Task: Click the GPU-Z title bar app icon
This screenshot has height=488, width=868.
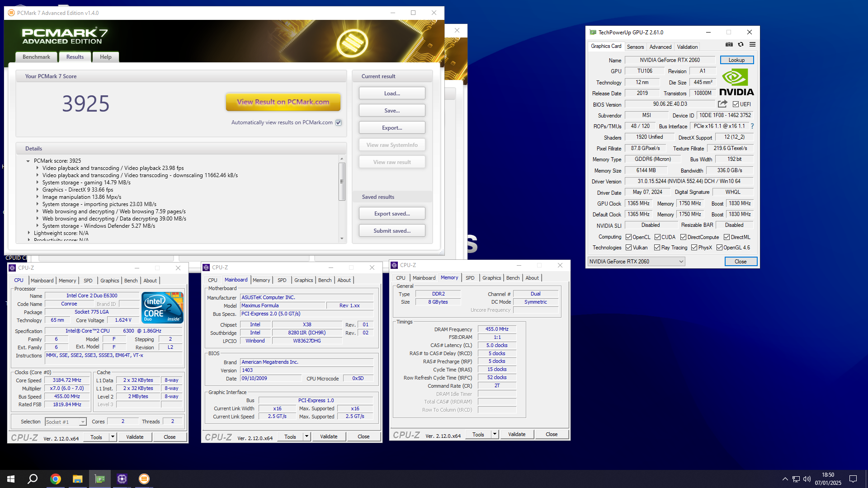Action: [593, 32]
